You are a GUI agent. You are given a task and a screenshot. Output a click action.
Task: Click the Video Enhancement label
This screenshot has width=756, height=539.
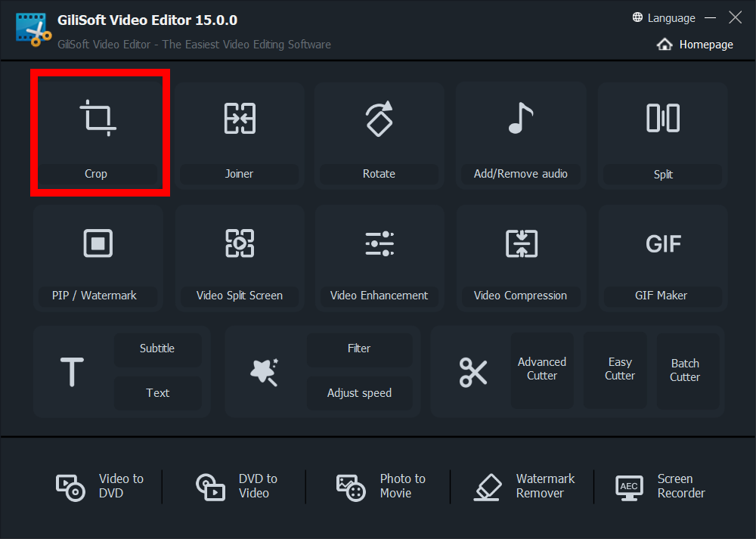pyautogui.click(x=379, y=296)
